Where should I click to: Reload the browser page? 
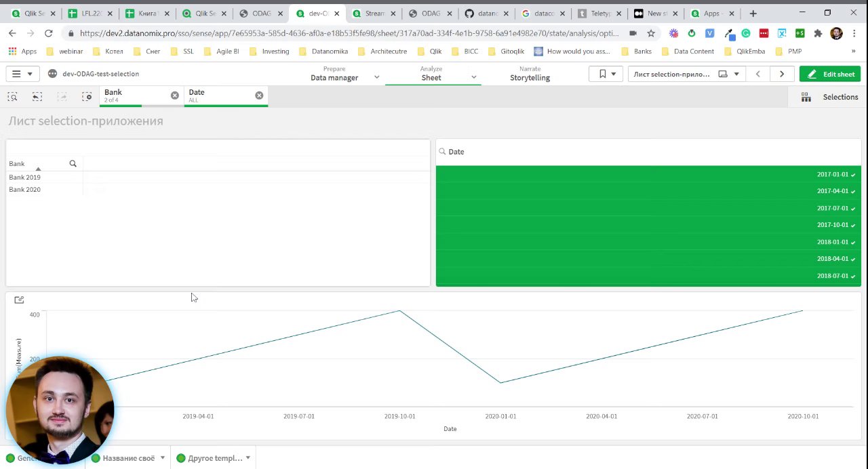coord(49,33)
